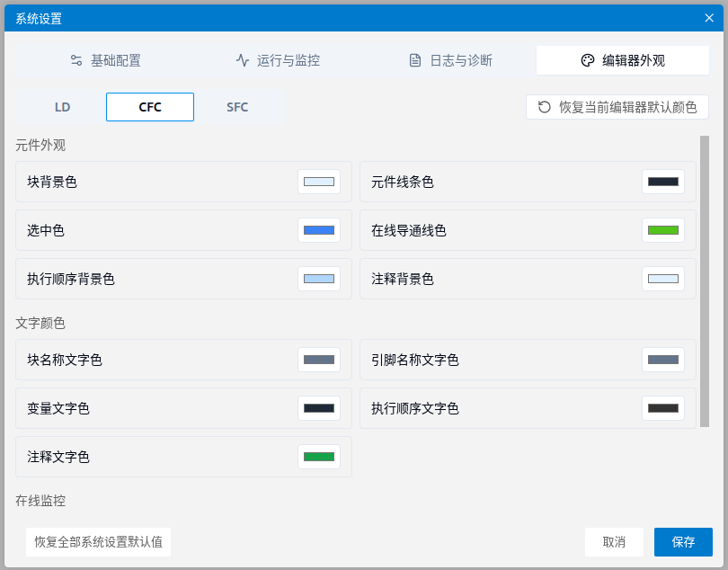Restore current editor default colors (恢复当前编辑器默认颜色)
Viewport: 728px width, 570px height.
click(617, 107)
